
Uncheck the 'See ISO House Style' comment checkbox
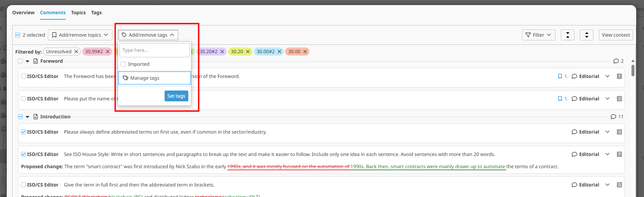[23, 154]
